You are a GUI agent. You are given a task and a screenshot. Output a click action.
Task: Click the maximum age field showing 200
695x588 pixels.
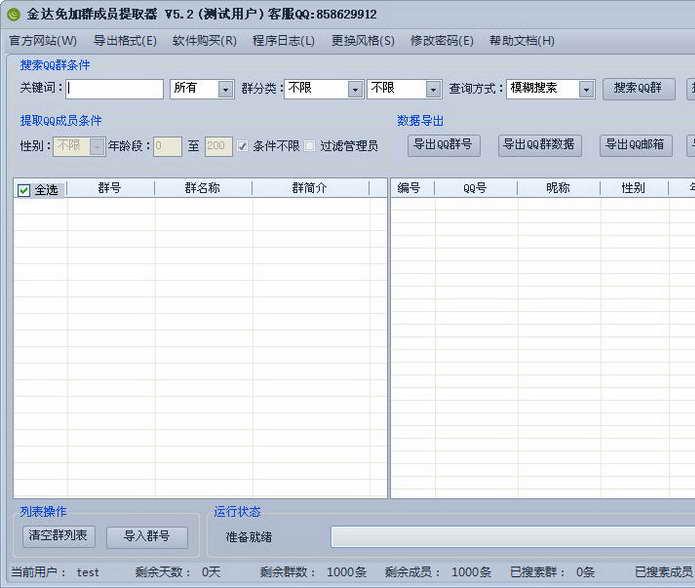pyautogui.click(x=219, y=146)
